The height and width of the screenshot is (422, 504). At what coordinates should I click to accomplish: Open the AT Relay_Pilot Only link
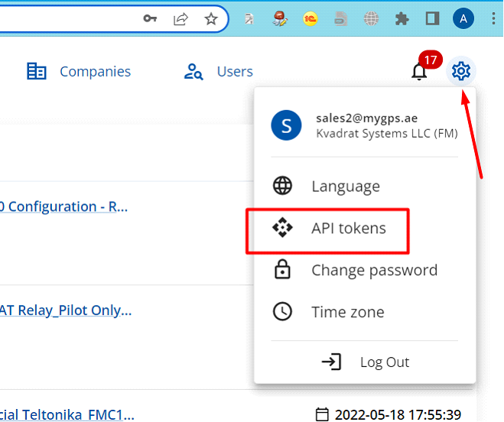coord(66,310)
